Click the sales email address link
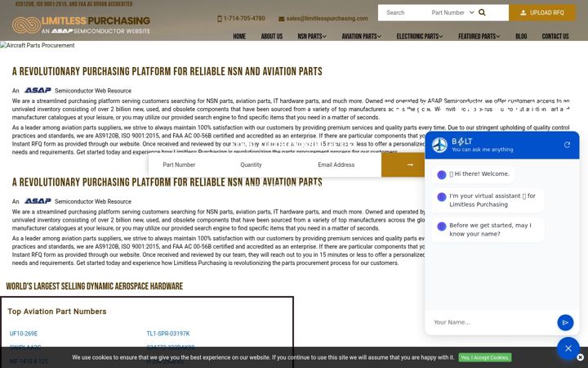This screenshot has height=368, width=588. 323,18
